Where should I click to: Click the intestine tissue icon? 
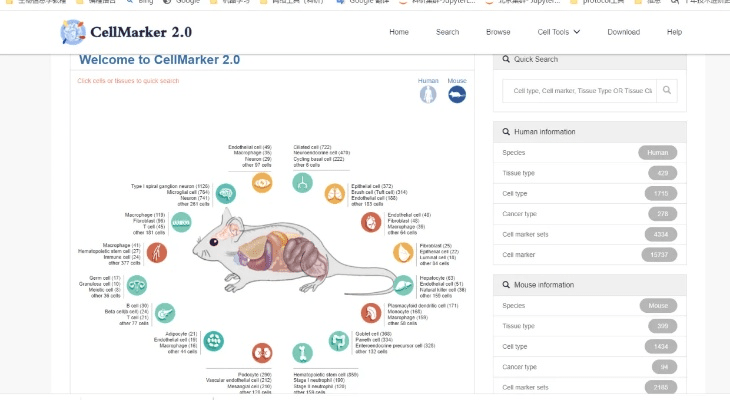(339, 342)
